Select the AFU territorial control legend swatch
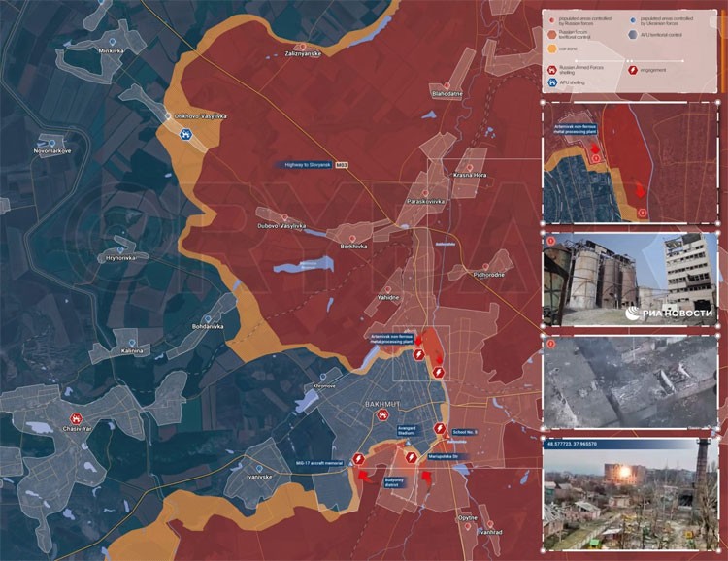 [x=632, y=33]
